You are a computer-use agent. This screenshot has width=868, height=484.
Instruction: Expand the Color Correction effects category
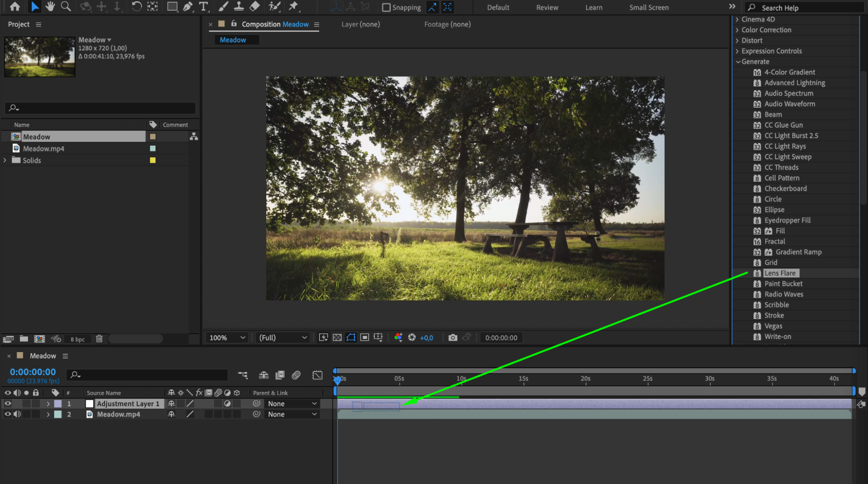tap(737, 30)
